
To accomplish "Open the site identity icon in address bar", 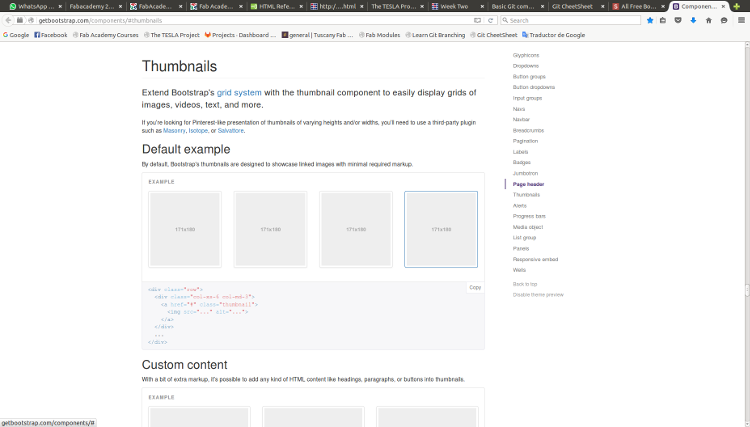I will point(31,21).
